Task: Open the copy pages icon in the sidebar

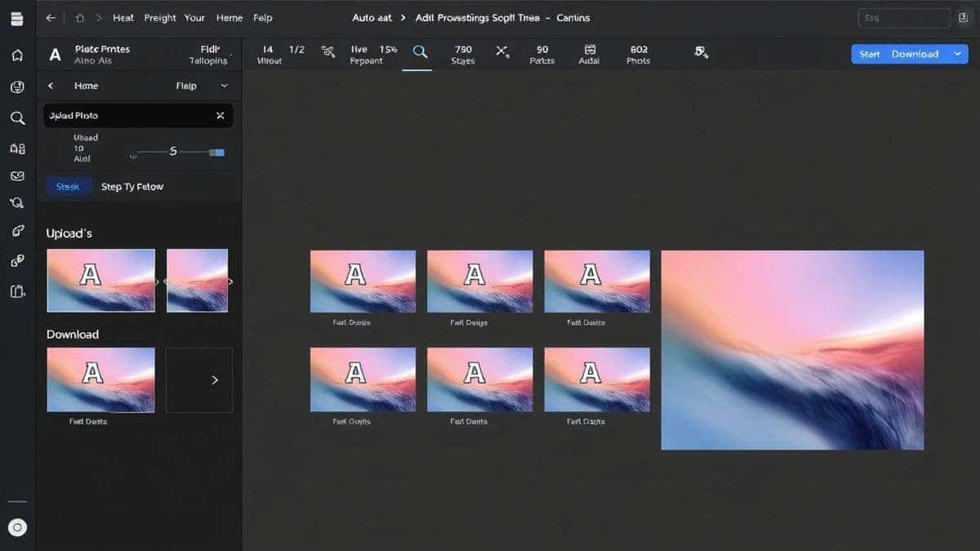Action: tap(17, 291)
